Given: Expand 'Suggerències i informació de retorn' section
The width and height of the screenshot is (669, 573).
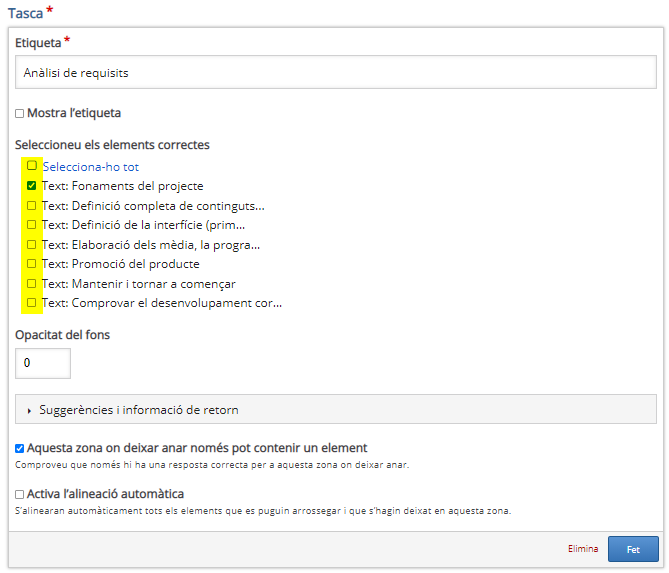Looking at the screenshot, I should point(336,409).
